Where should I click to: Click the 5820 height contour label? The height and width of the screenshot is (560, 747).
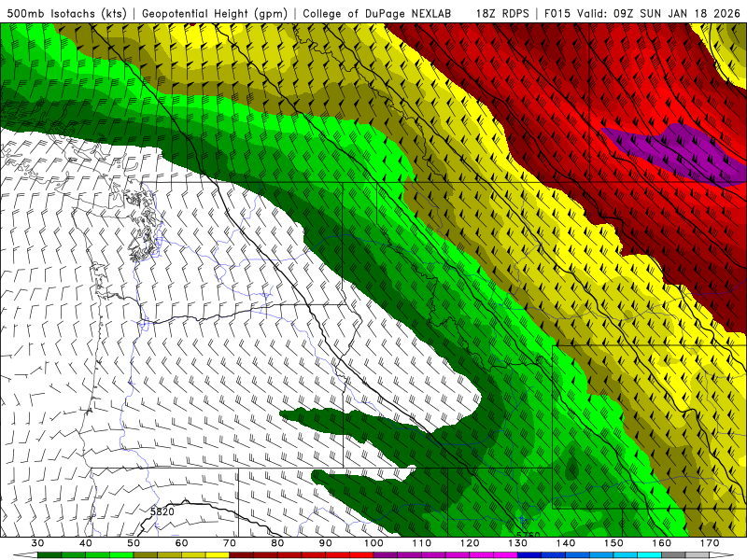(x=162, y=511)
